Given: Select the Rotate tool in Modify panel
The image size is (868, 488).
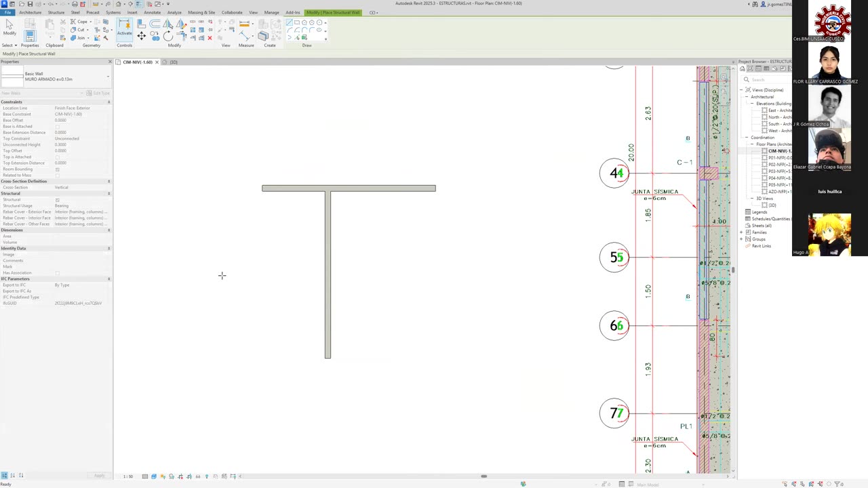Looking at the screenshot, I should [x=167, y=36].
